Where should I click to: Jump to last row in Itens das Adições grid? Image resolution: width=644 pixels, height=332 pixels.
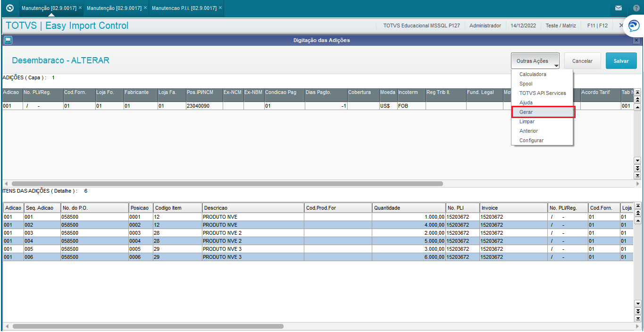(637, 319)
